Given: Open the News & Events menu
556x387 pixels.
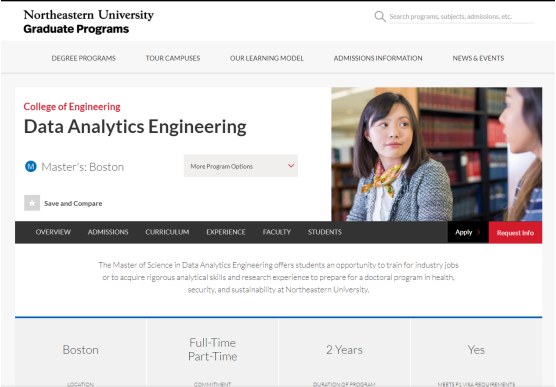Looking at the screenshot, I should (x=478, y=58).
